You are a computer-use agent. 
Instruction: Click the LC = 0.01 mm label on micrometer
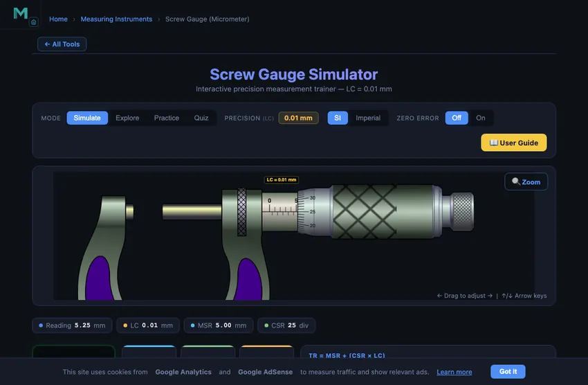282,180
